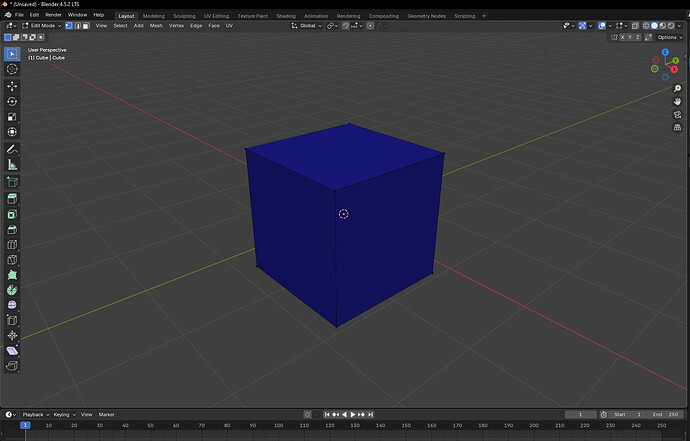Jump to the timeline start frame
Image resolution: width=690 pixels, height=441 pixels.
[327, 415]
